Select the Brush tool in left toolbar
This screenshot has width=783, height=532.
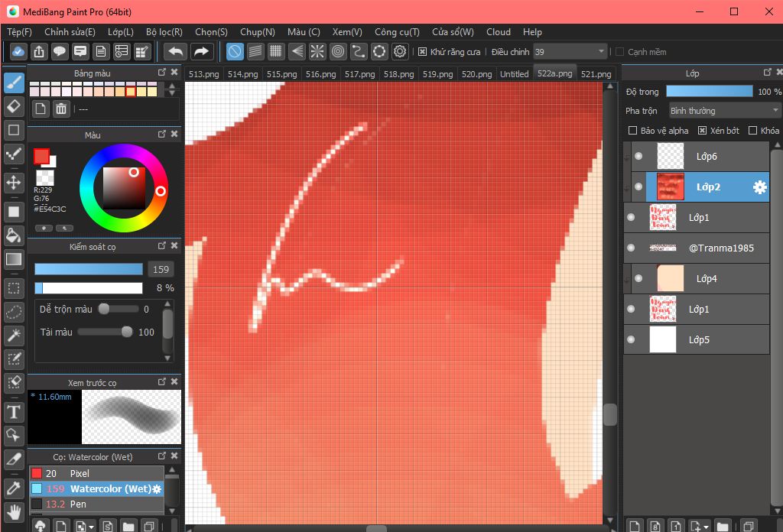click(14, 83)
